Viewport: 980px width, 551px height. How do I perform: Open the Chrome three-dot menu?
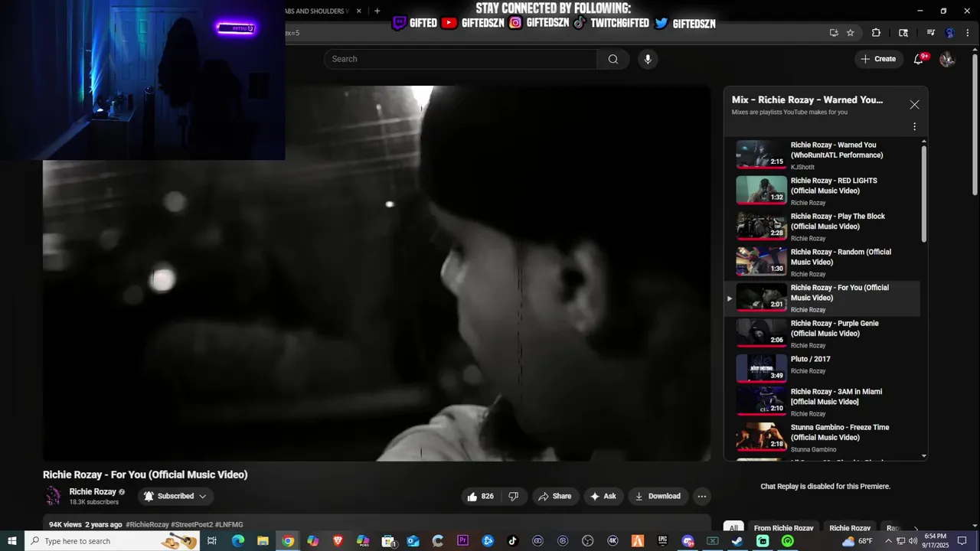coord(968,33)
